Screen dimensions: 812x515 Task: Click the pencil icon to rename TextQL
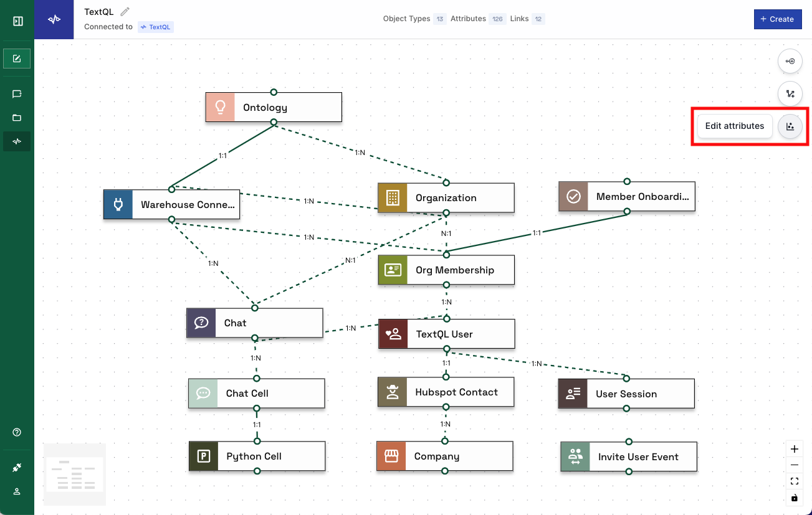point(125,12)
